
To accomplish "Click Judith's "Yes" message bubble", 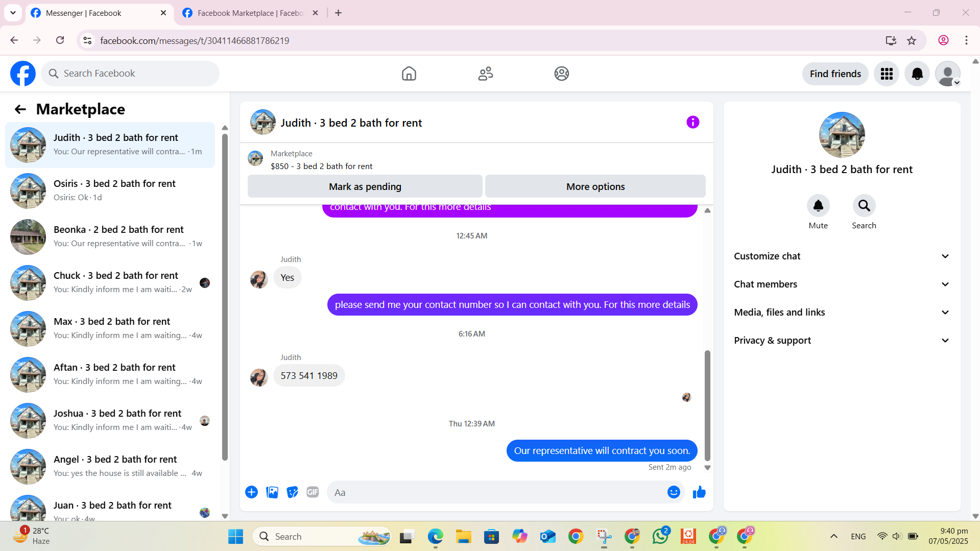I will pos(287,278).
